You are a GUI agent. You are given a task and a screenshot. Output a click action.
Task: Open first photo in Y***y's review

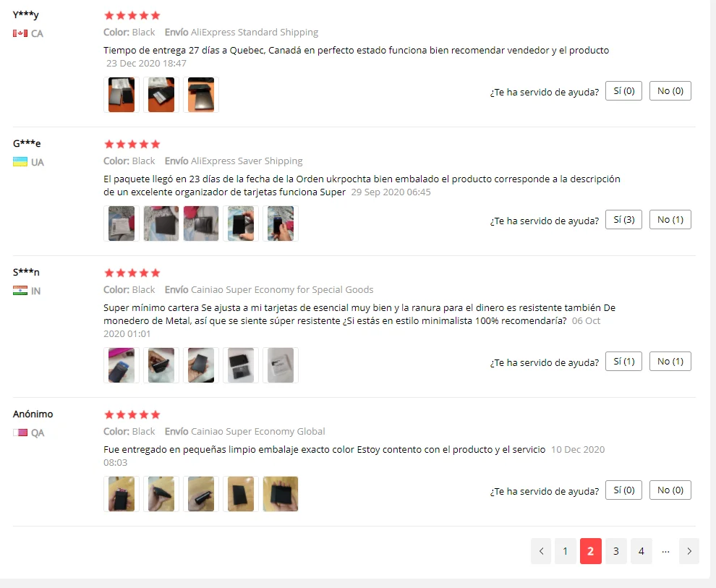[x=122, y=95]
